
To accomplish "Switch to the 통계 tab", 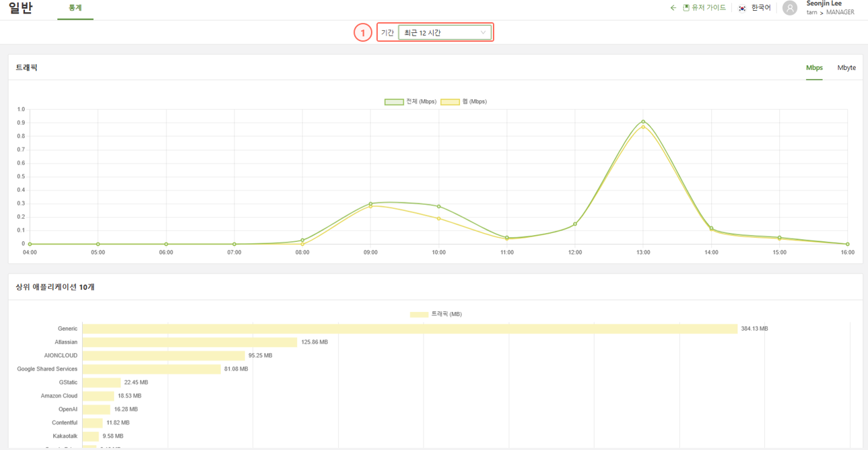I will pos(75,8).
